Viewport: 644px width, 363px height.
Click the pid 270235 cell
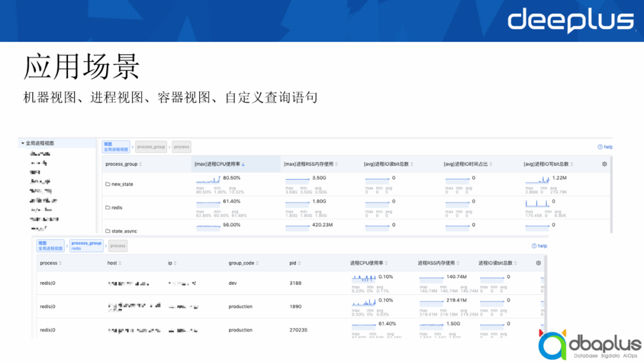pos(298,330)
